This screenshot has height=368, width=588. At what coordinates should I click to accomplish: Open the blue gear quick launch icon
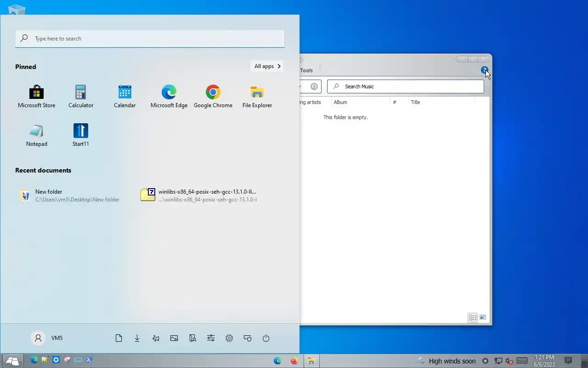click(56, 360)
